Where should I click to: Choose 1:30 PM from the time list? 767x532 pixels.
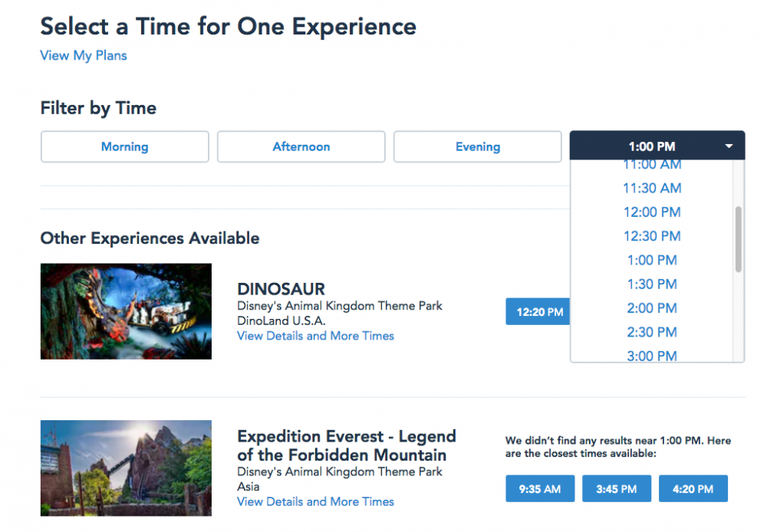652,284
